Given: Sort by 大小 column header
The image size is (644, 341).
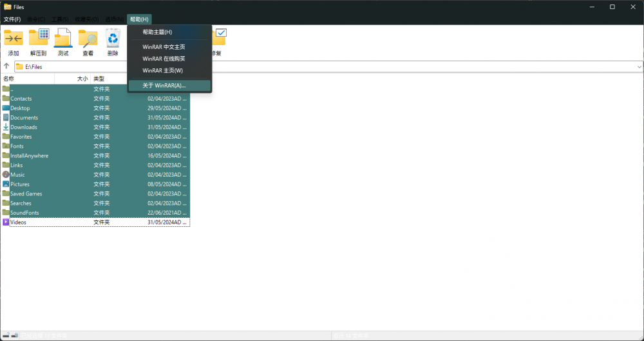Looking at the screenshot, I should 73,78.
